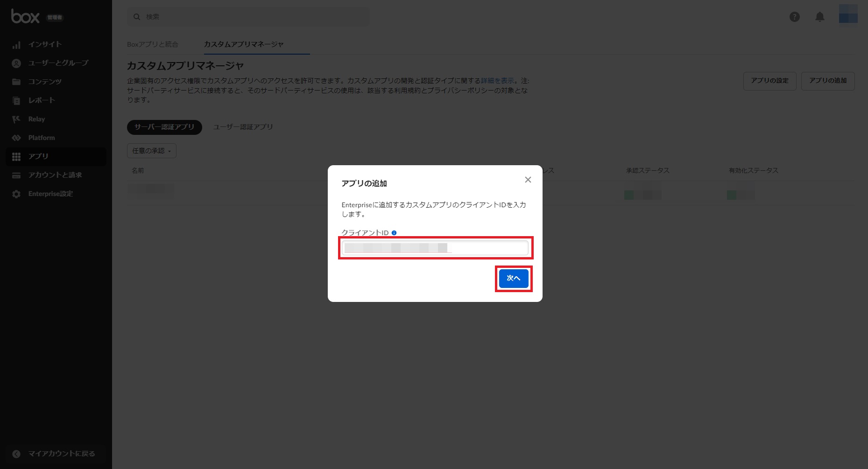Click the アプリの追加 button at top right
868x469 pixels.
pyautogui.click(x=827, y=81)
